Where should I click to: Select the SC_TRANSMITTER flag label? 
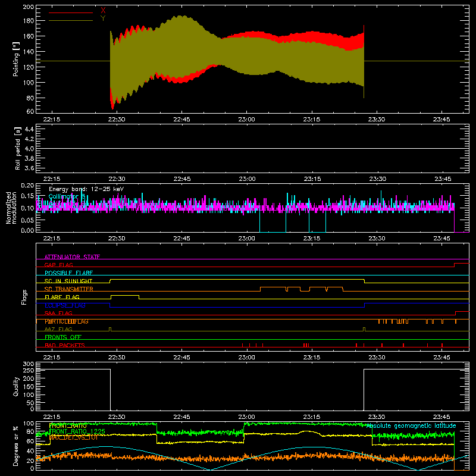click(69, 289)
